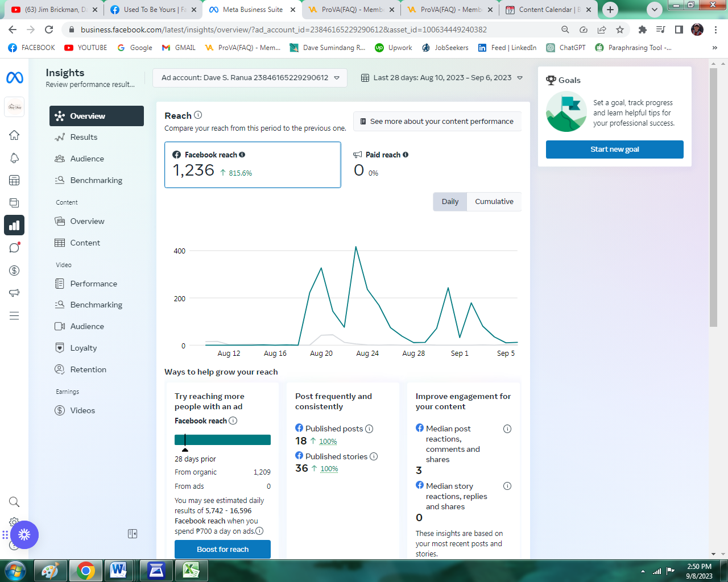Click the info icon next to Paid reach
This screenshot has width=728, height=582.
pyautogui.click(x=406, y=155)
